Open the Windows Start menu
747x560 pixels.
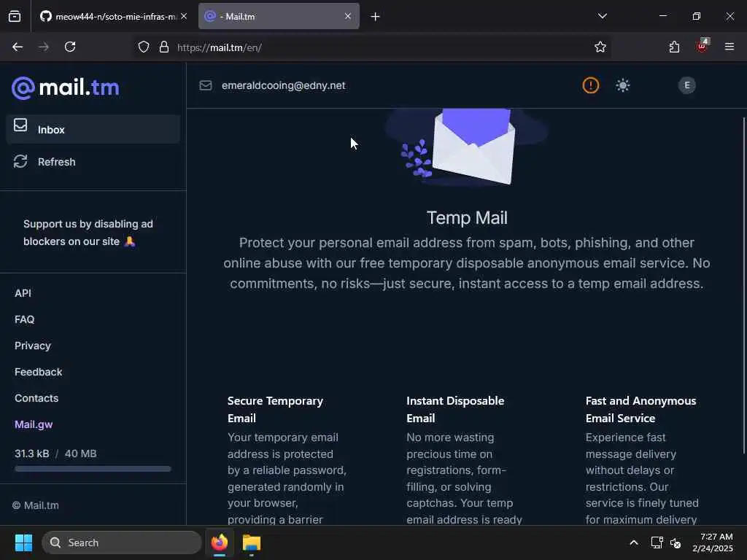coord(23,542)
